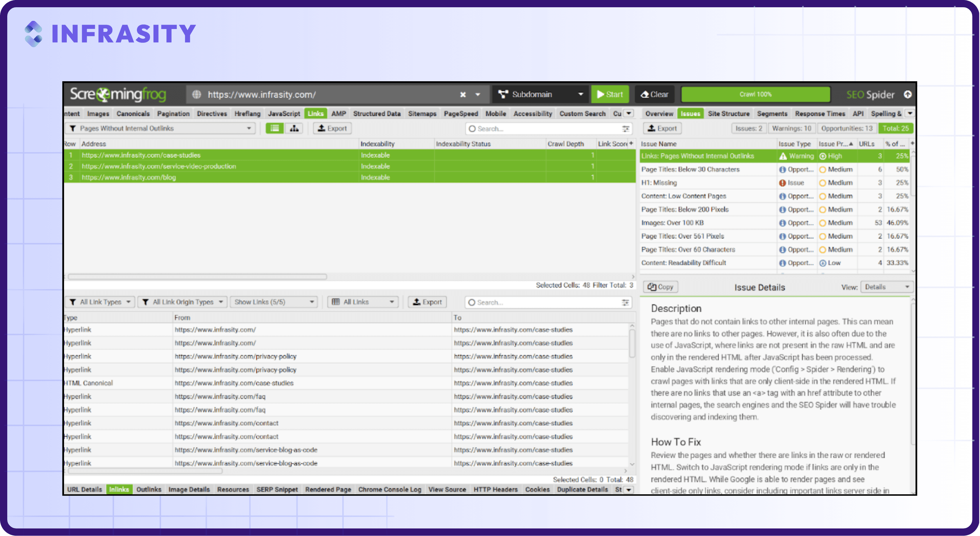Filter by Opportunities: 13

847,129
